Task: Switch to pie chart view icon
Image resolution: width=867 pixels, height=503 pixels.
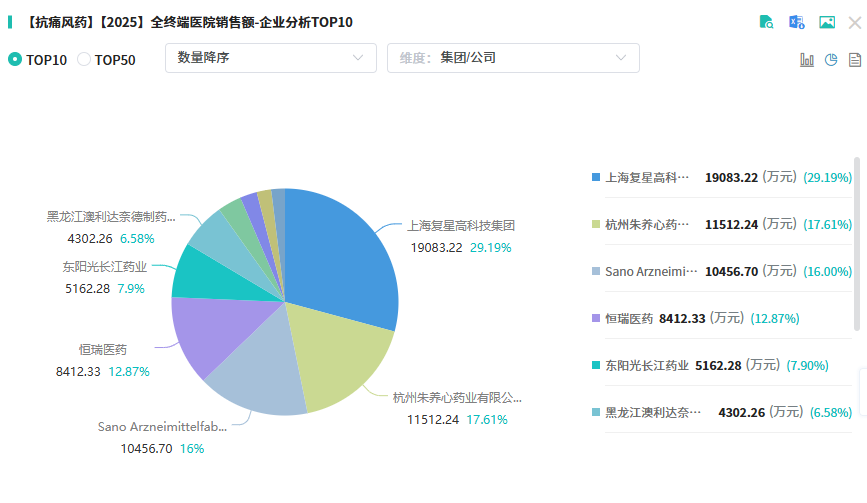Action: tap(831, 60)
